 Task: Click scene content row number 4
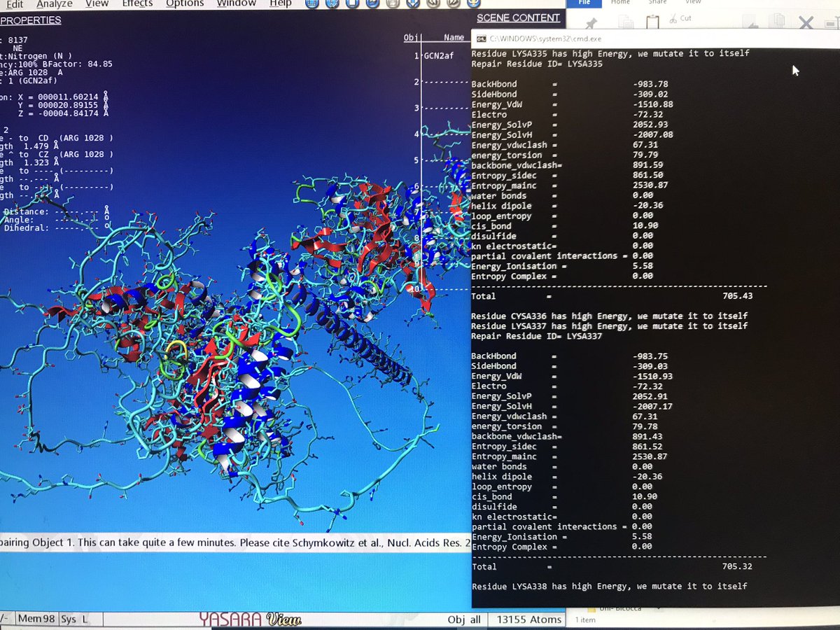pyautogui.click(x=441, y=134)
